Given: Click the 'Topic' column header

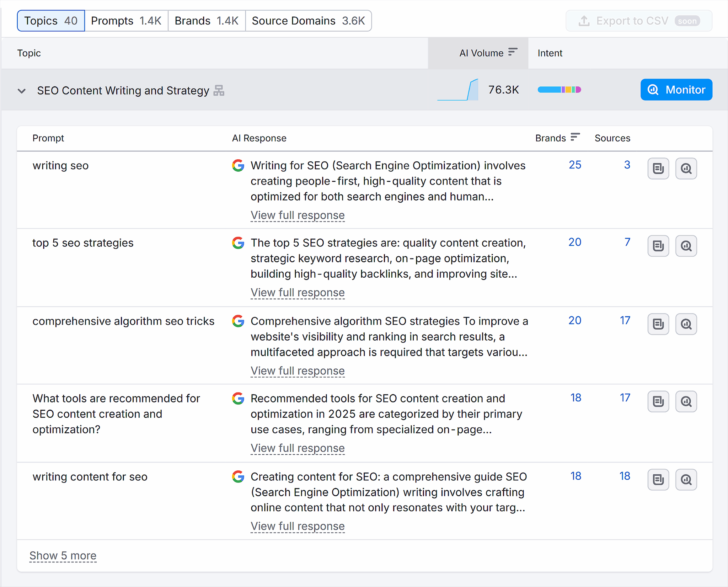Looking at the screenshot, I should tap(29, 53).
